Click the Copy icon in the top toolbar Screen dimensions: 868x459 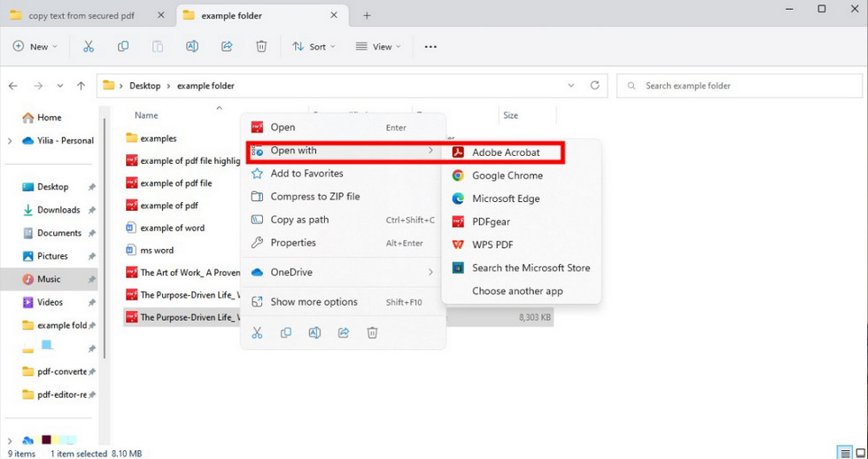[x=123, y=46]
